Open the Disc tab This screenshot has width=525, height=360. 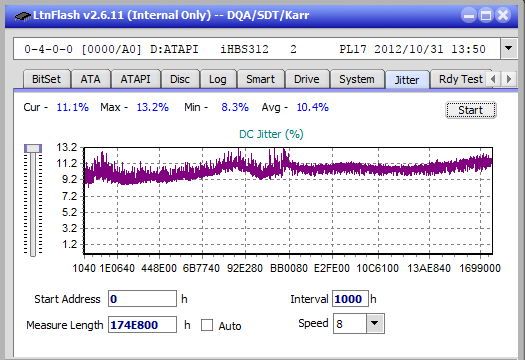[180, 79]
